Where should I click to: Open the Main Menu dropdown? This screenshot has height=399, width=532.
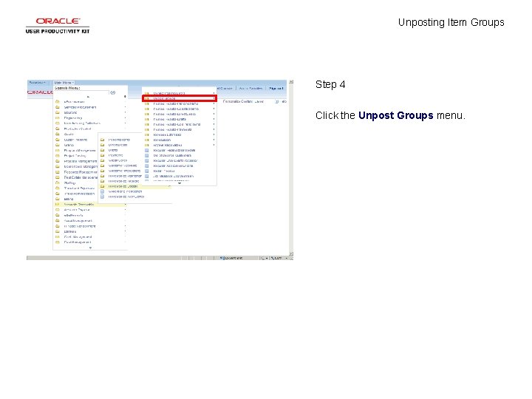64,83
